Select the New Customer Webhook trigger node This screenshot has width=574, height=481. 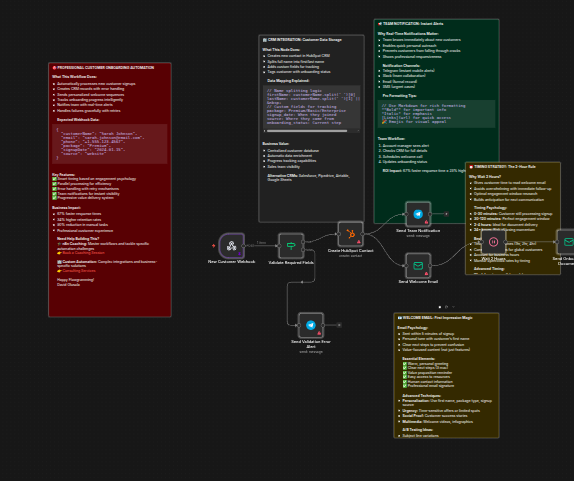click(x=231, y=246)
